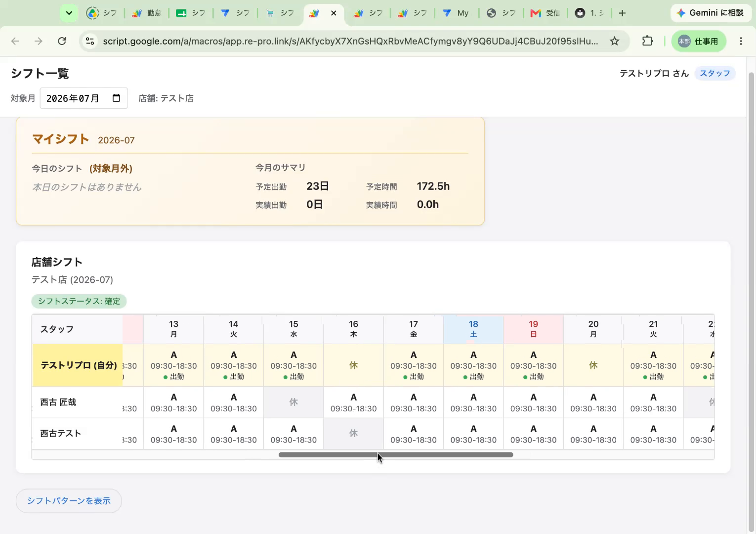Click the シフトパターンを表示 button

coord(69,501)
